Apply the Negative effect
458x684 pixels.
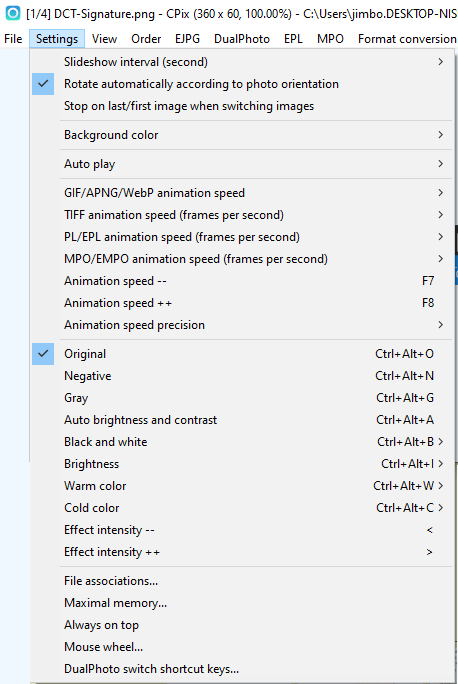(x=242, y=376)
